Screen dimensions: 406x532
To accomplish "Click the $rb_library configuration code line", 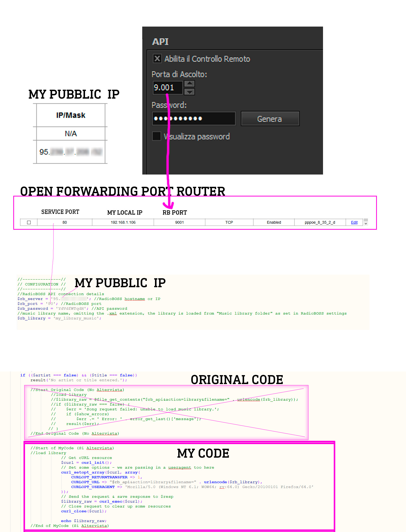I will [x=59, y=318].
